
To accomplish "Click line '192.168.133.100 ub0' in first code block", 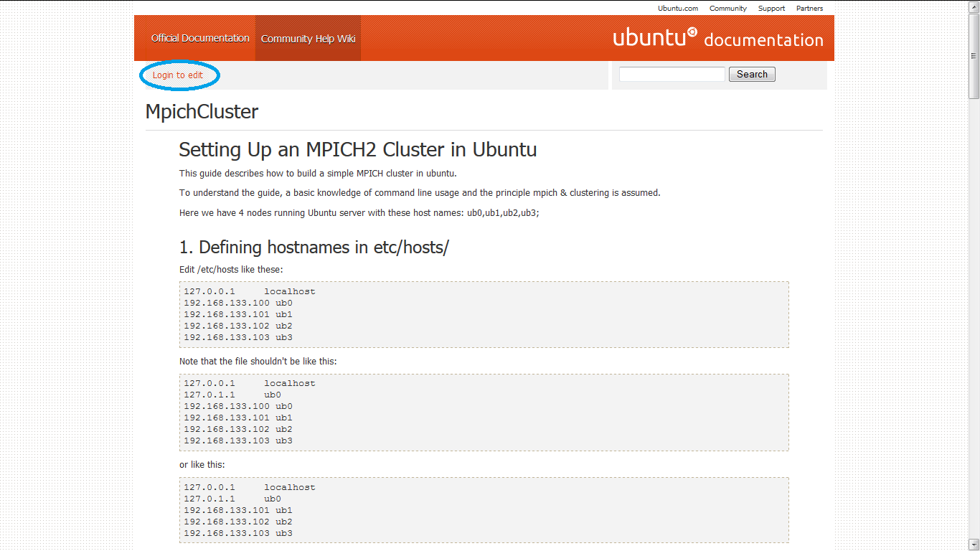I will pos(238,303).
